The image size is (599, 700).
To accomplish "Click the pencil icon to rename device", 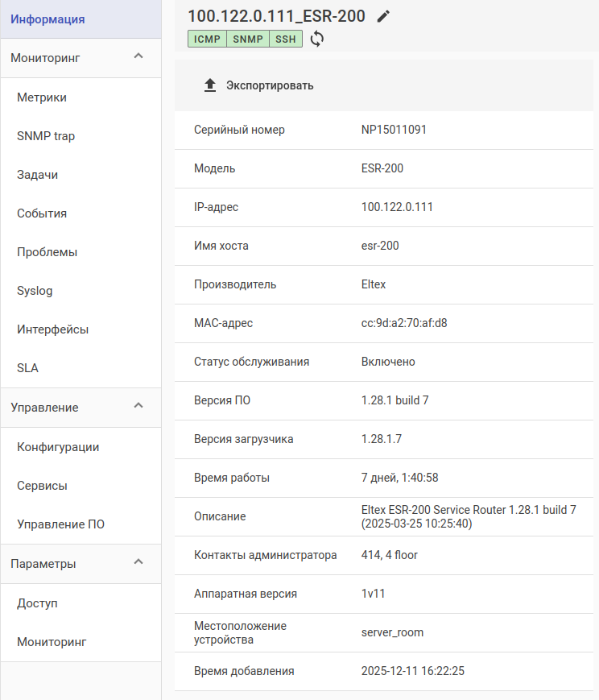I will 383,16.
